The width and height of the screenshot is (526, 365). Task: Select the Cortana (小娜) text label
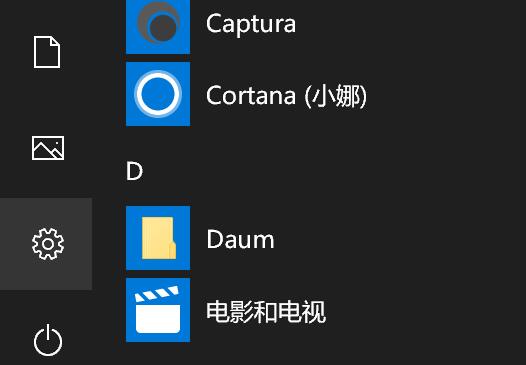tap(286, 95)
